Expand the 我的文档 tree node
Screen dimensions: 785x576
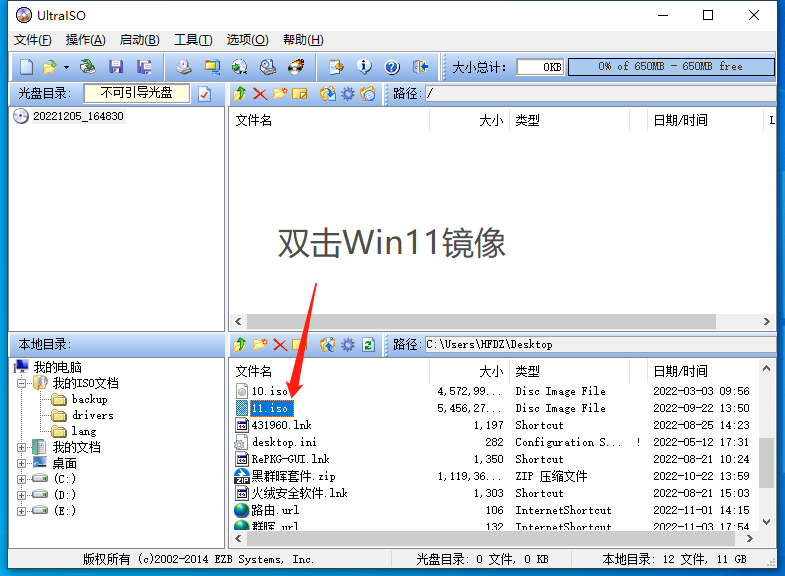point(22,447)
